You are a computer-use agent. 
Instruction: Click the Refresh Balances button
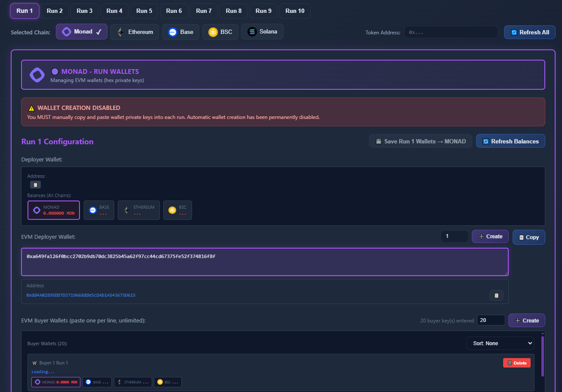click(510, 141)
